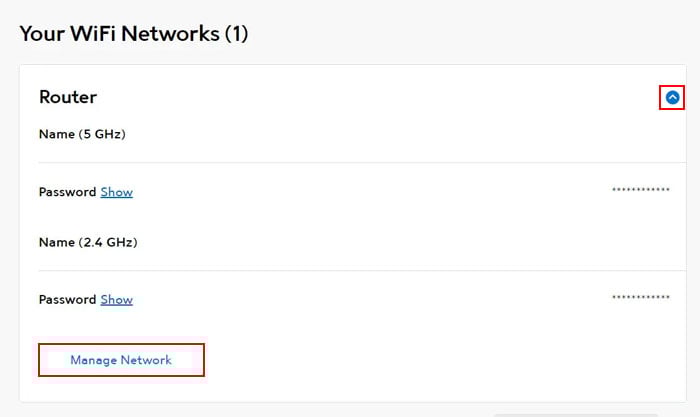Click the Password label under 5 GHz name
This screenshot has width=700, height=417.
(x=67, y=192)
